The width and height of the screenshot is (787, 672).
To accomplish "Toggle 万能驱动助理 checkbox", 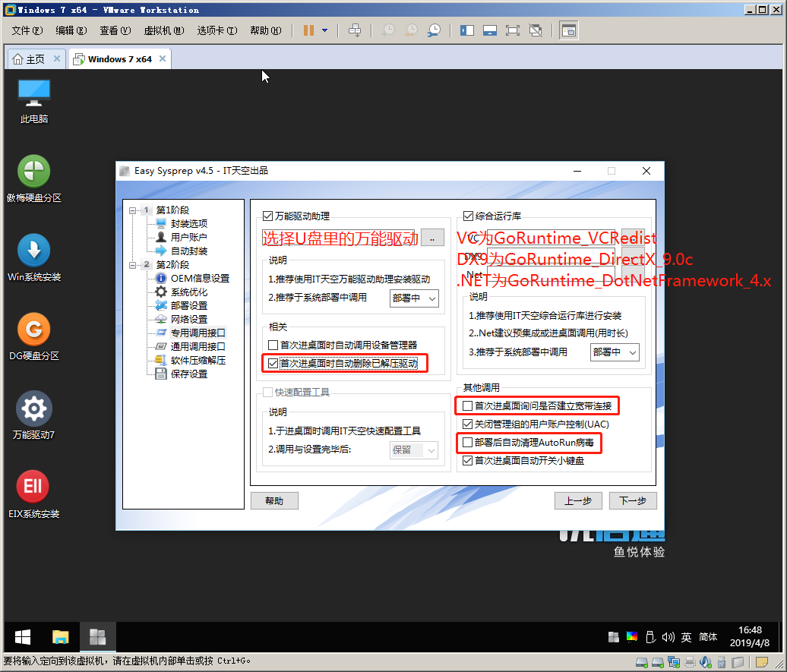I will 267,216.
